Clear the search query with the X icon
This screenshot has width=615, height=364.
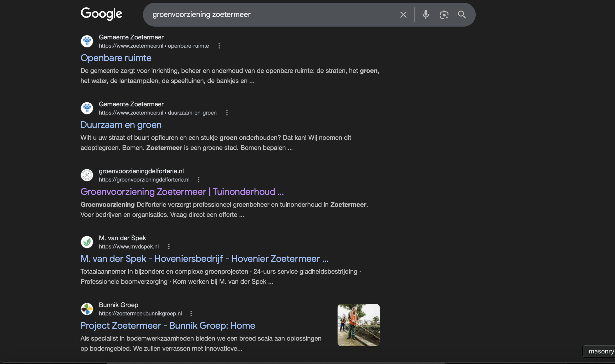click(x=403, y=14)
